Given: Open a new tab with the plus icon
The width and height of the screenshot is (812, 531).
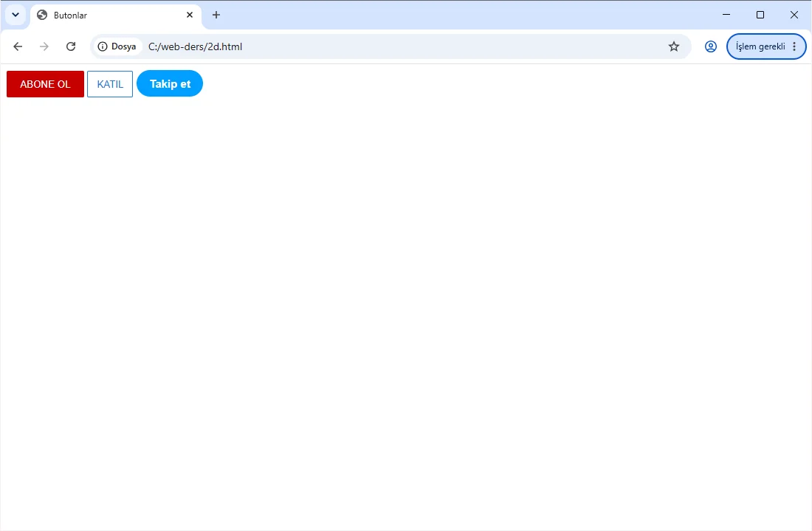Looking at the screenshot, I should pyautogui.click(x=216, y=15).
